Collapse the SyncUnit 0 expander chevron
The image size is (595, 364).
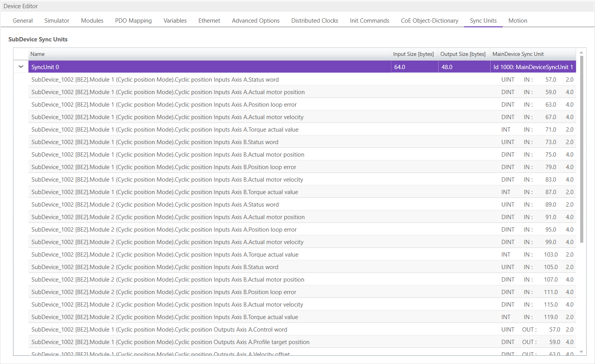[x=21, y=67]
